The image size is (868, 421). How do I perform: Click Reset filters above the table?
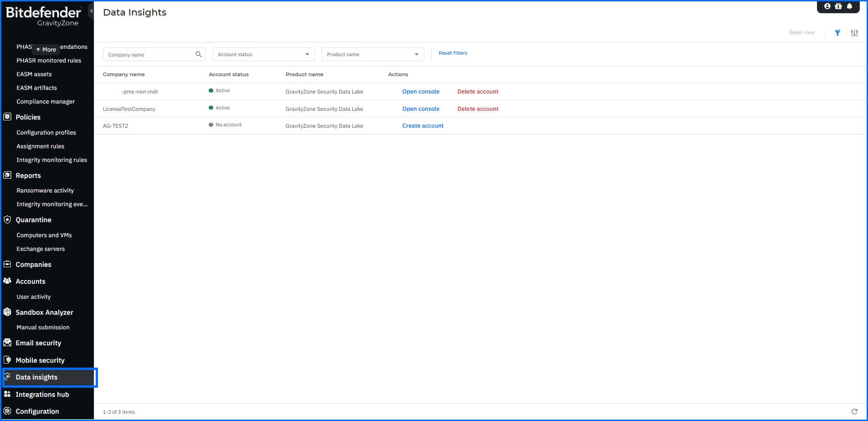452,53
